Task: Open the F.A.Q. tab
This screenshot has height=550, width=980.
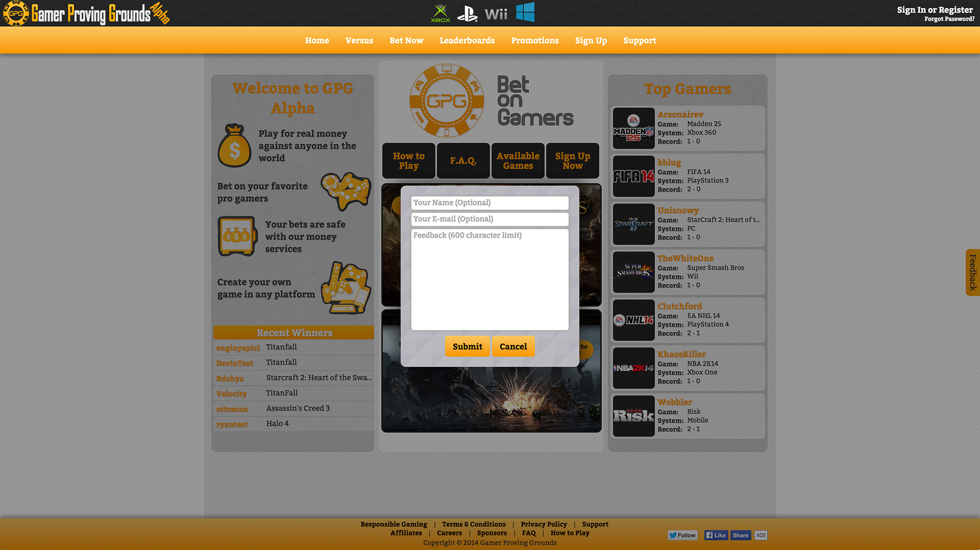Action: coord(463,161)
